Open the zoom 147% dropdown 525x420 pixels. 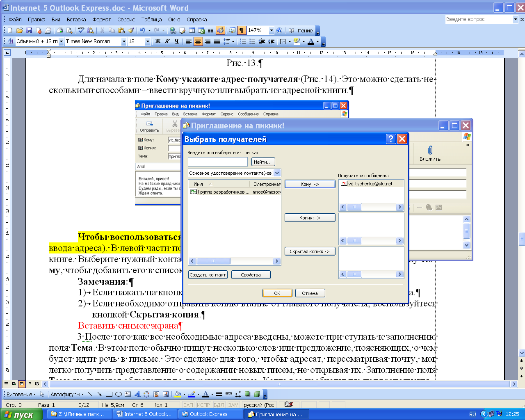click(271, 30)
